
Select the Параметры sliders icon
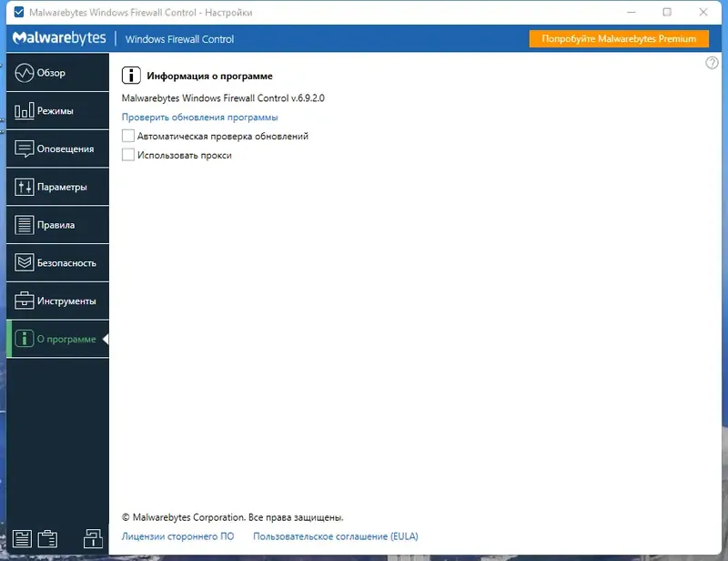24,186
